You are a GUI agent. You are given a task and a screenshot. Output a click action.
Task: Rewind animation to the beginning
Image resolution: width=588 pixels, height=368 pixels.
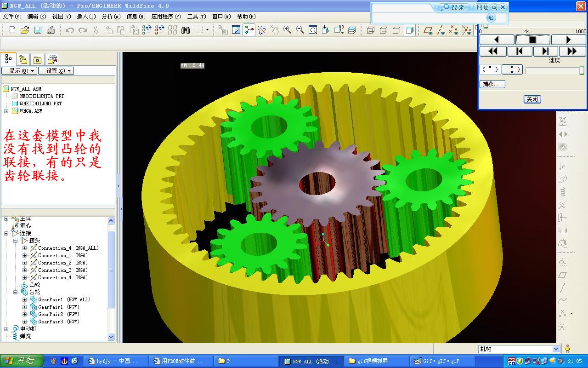[493, 51]
